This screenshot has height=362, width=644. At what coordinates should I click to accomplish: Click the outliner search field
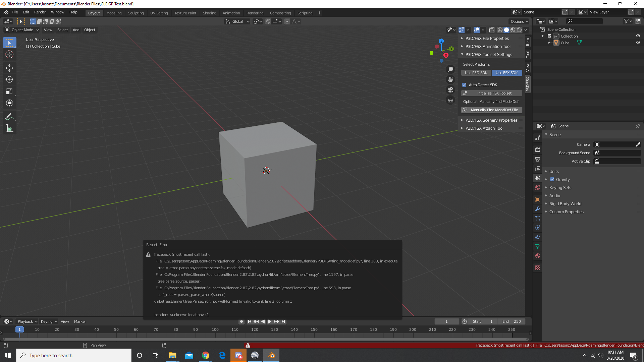[x=584, y=21]
